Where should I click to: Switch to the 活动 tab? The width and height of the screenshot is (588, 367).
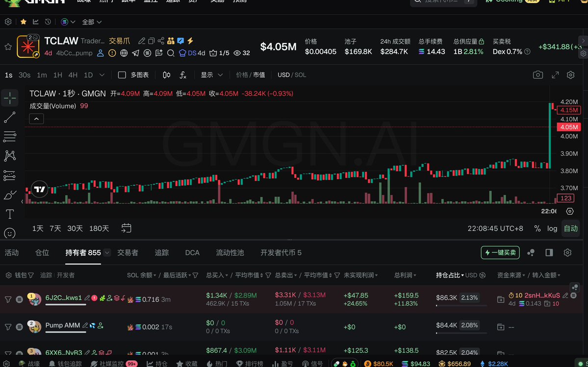coord(12,253)
